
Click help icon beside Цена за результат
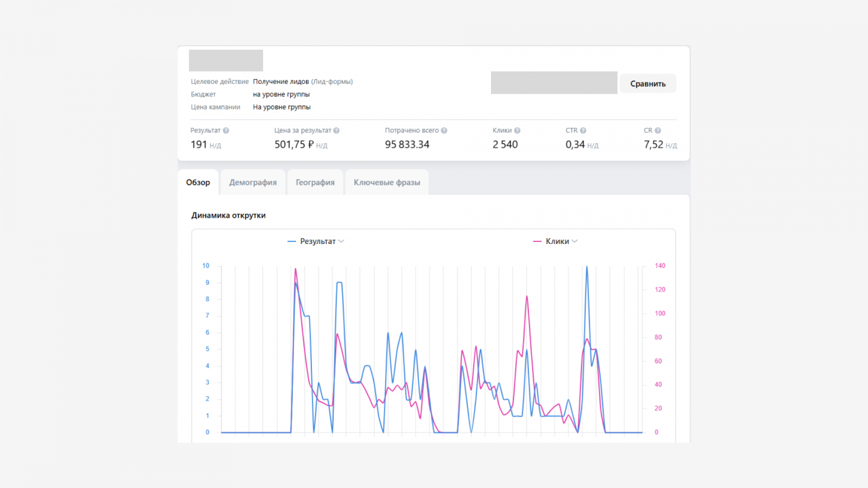point(336,131)
